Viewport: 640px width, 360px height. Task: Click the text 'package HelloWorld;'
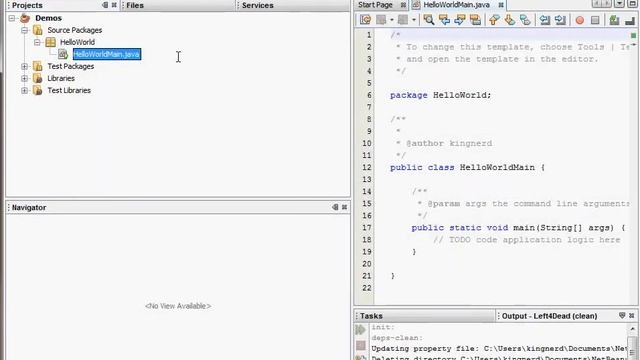[x=440, y=95]
